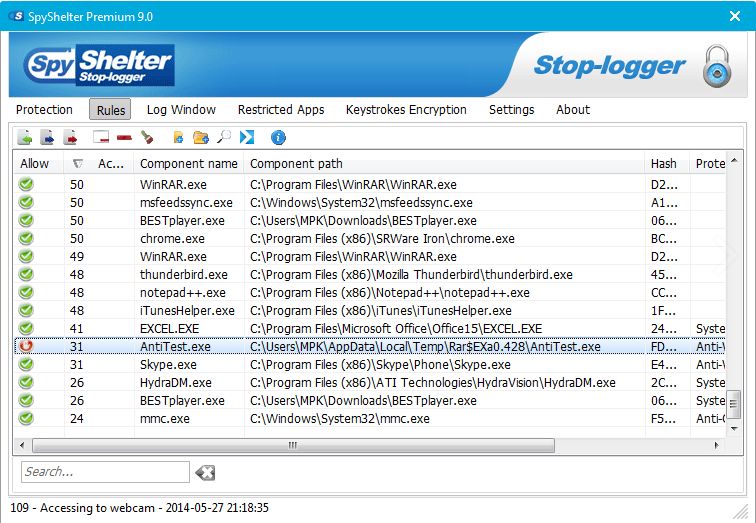Toggle allow checkmark for mmc.exe
Screen dimensions: 756x523
pyautogui.click(x=26, y=418)
